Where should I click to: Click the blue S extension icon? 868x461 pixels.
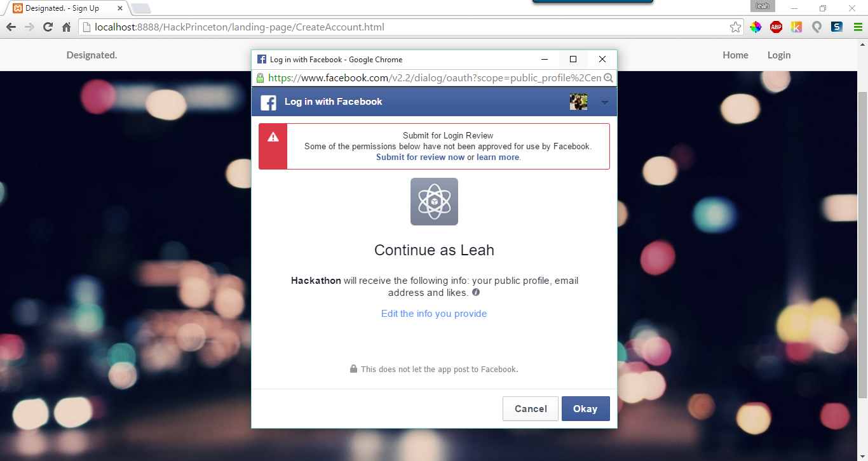[837, 27]
